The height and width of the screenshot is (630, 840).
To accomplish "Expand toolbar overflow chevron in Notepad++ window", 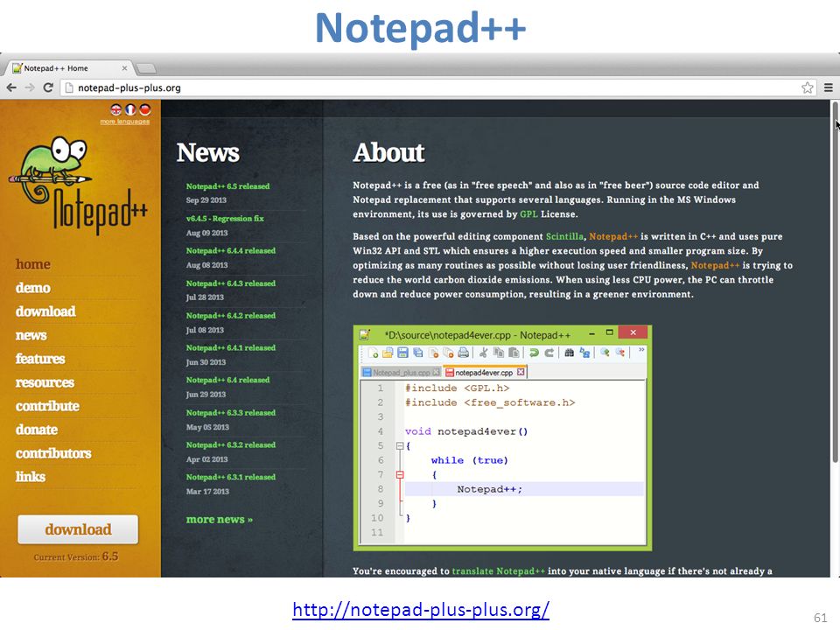I will [641, 349].
